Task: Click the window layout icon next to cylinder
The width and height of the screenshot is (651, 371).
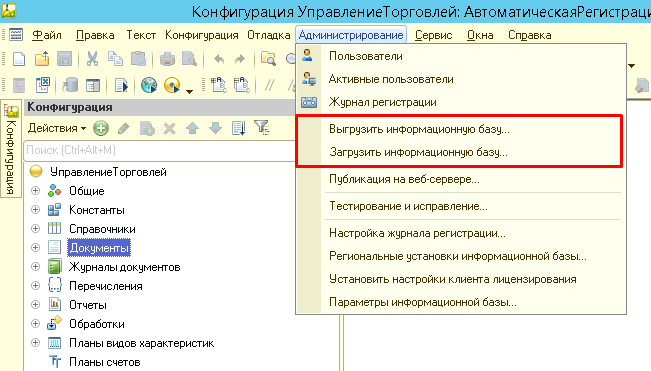Action: [93, 85]
